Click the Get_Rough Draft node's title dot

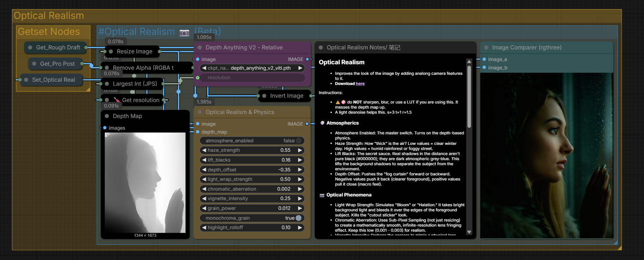click(x=30, y=48)
